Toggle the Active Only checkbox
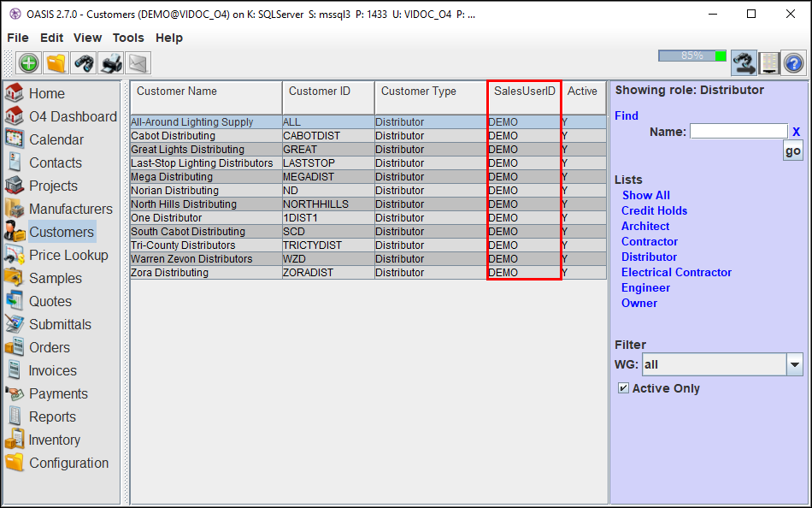812x508 pixels. pos(623,387)
